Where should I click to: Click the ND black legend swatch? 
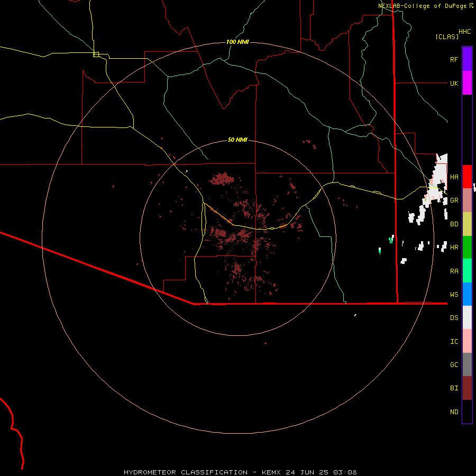click(x=467, y=411)
